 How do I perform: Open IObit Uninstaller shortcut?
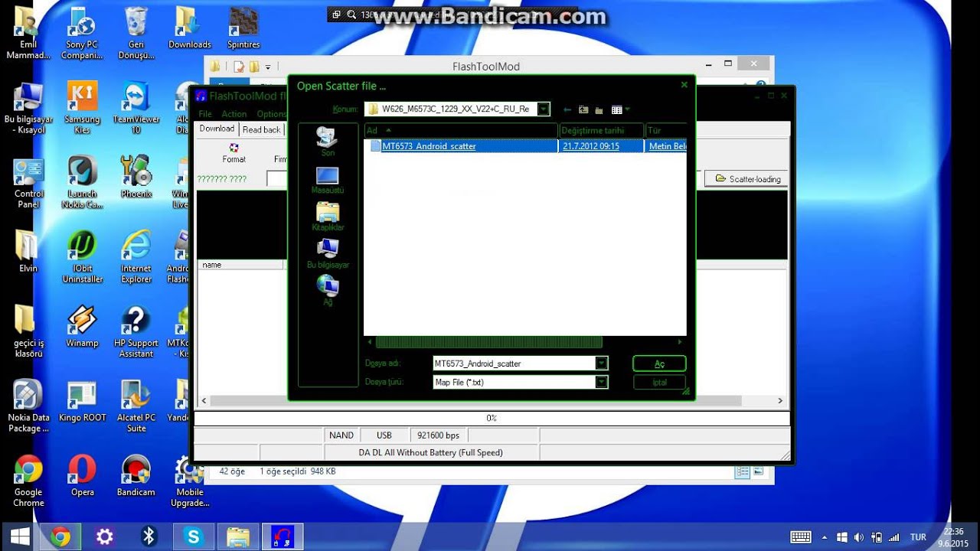point(82,258)
